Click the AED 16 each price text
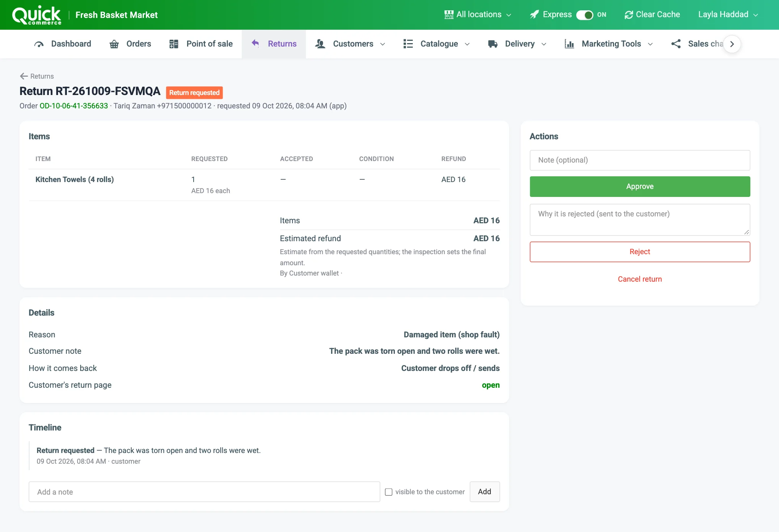This screenshot has width=779, height=532. [210, 191]
